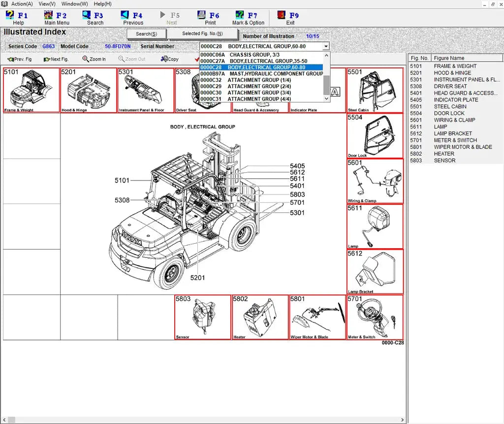
Task: Open the Window(W) menu
Action: pos(74,4)
